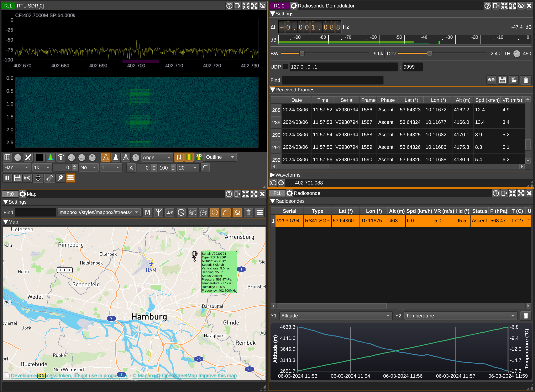Expand the Waveforms section

[x=273, y=175]
